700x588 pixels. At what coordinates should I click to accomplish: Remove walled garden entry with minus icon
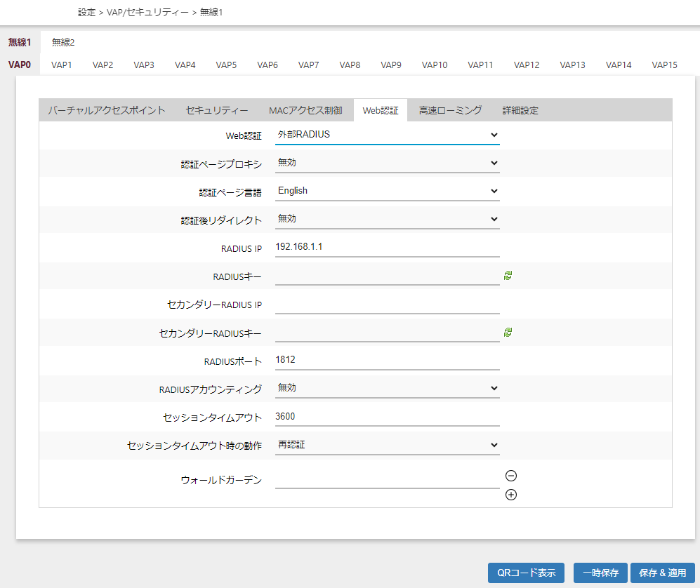(x=511, y=476)
